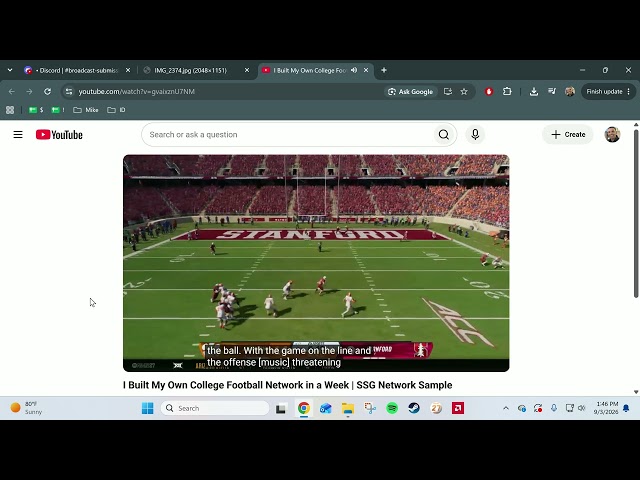
Task: Click the page vertical scrollbar
Action: click(x=636, y=213)
